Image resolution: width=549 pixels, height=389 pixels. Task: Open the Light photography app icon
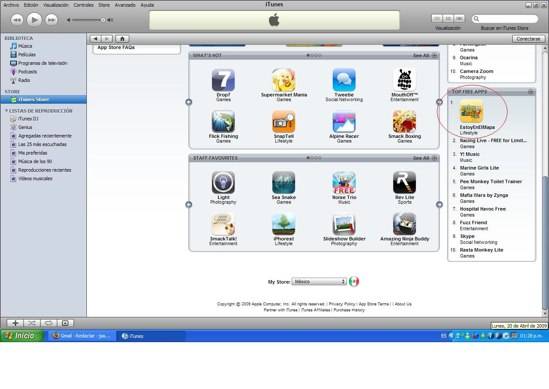pos(223,182)
